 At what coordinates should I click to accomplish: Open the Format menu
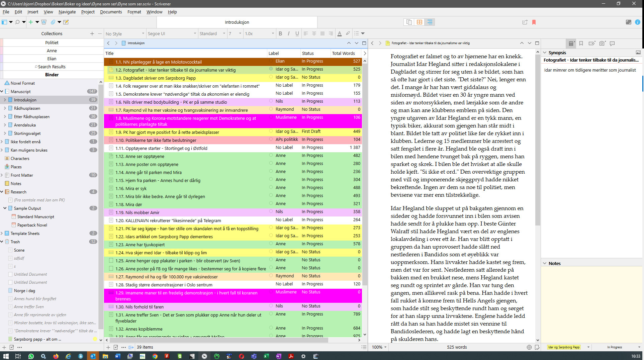click(134, 12)
